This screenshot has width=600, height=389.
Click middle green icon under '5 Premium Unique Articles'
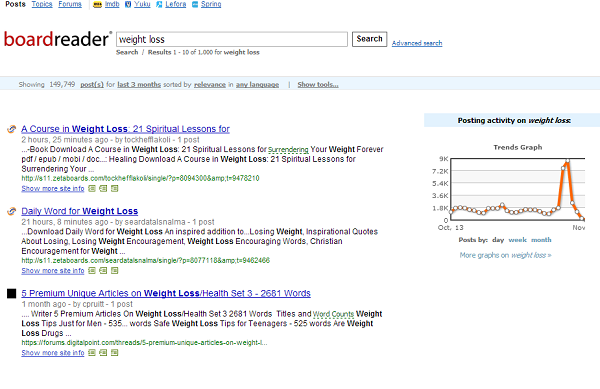click(103, 353)
